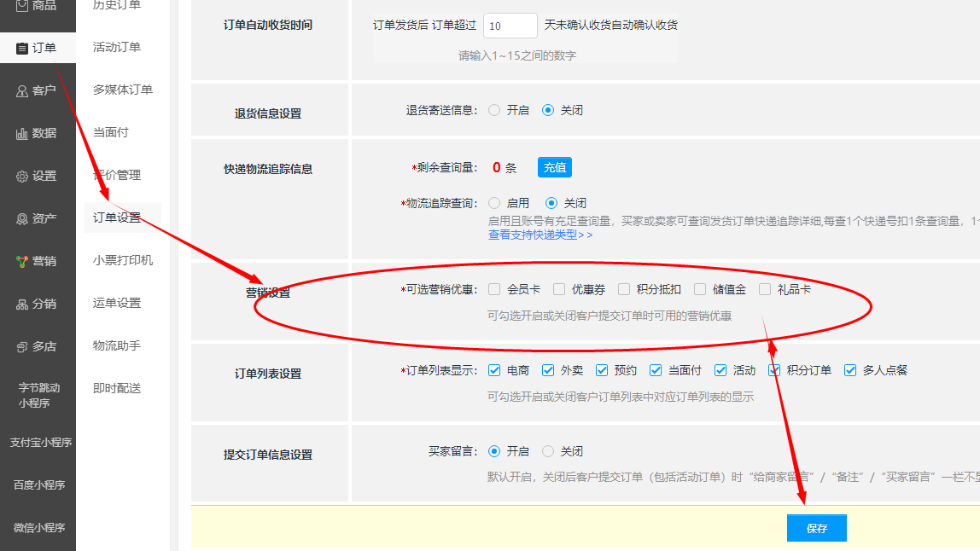Image resolution: width=980 pixels, height=551 pixels.
Task: Click the 订单 clipboard icon in sidebar
Action: coord(22,48)
